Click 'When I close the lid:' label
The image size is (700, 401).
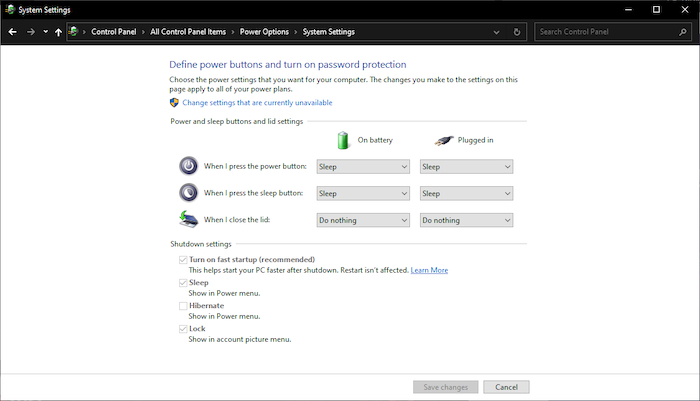click(237, 220)
